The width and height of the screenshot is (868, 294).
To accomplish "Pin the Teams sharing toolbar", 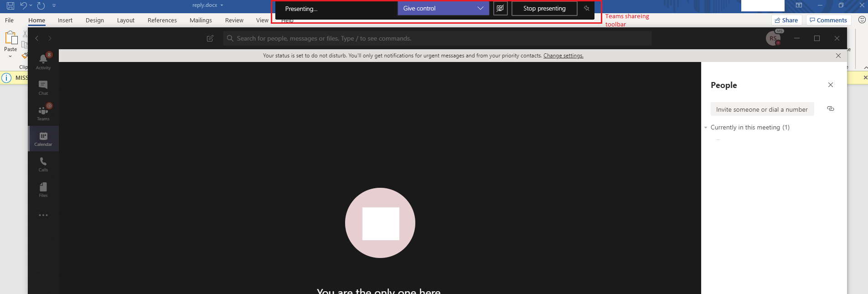I will pyautogui.click(x=587, y=8).
